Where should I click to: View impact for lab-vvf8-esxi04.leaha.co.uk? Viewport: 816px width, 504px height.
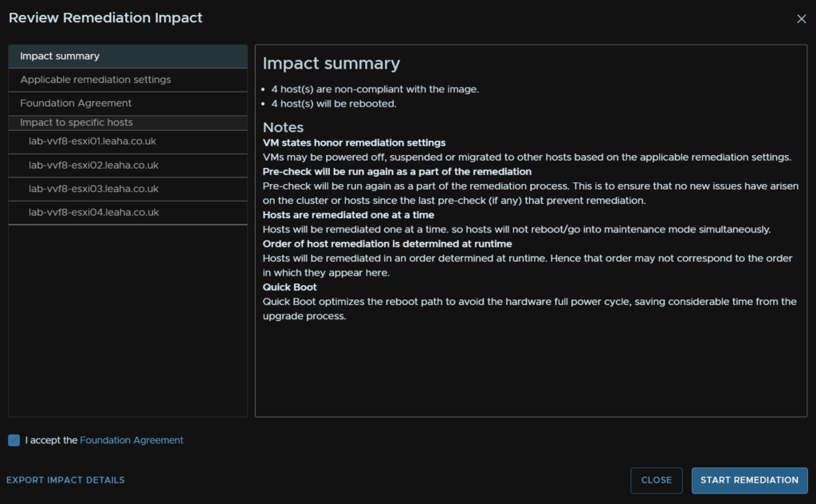pos(127,213)
